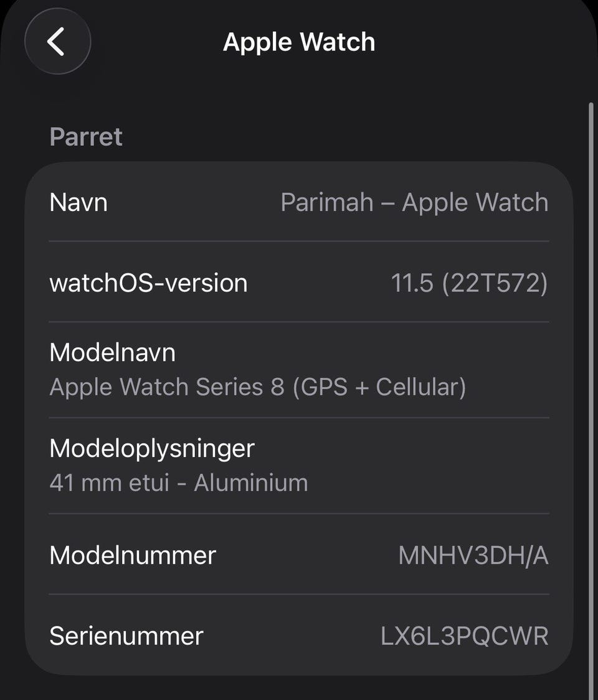Tap the 22T572 build number text
This screenshot has height=700, width=598.
click(495, 283)
